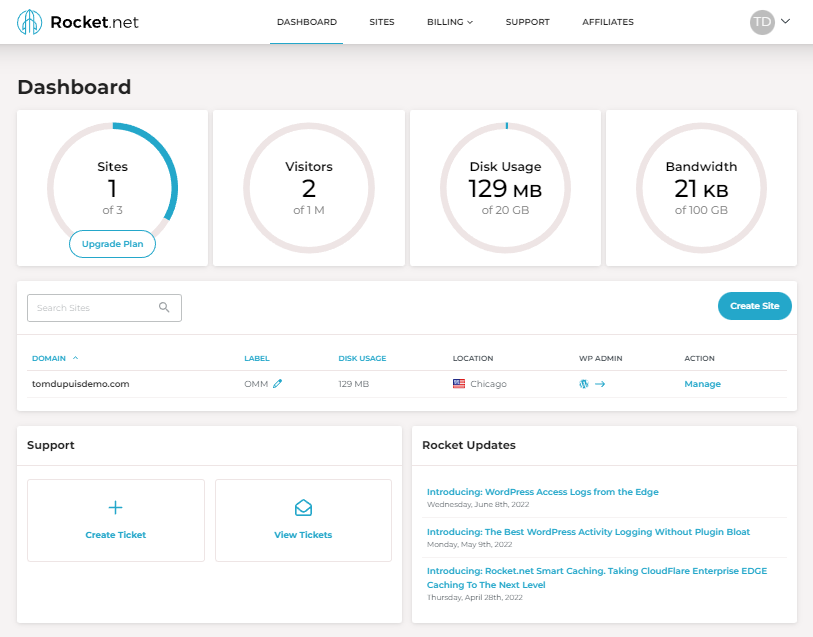
Task: Click the Upgrade Plan button
Action: click(112, 243)
